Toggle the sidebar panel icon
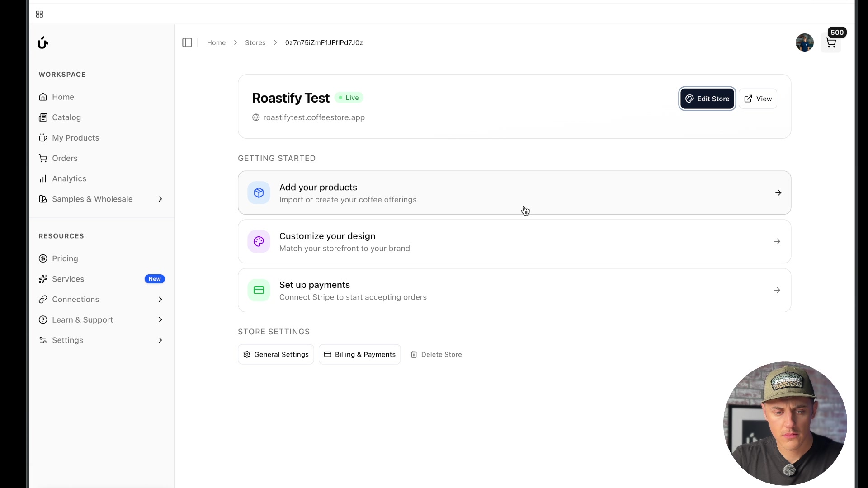 click(187, 42)
